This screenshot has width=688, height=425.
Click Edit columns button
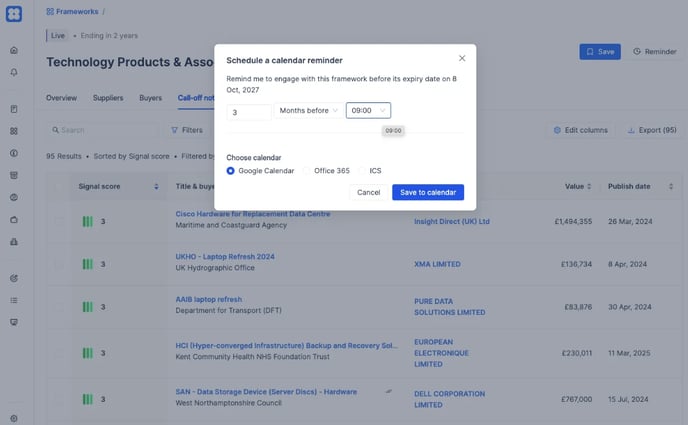[x=581, y=130]
